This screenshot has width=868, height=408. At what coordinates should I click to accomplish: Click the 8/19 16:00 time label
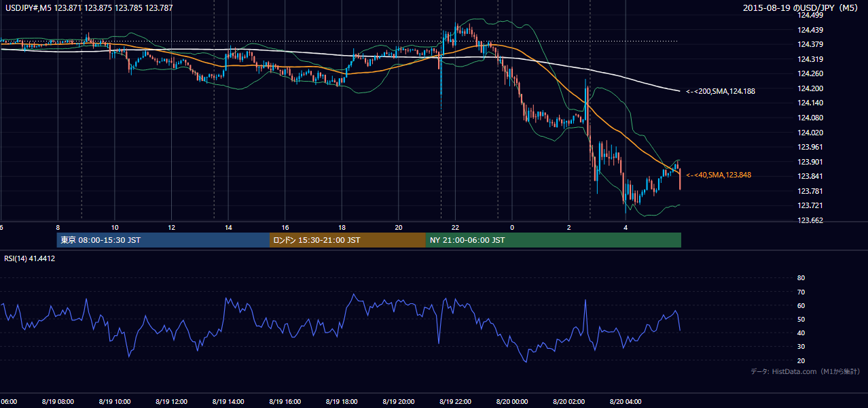point(286,401)
